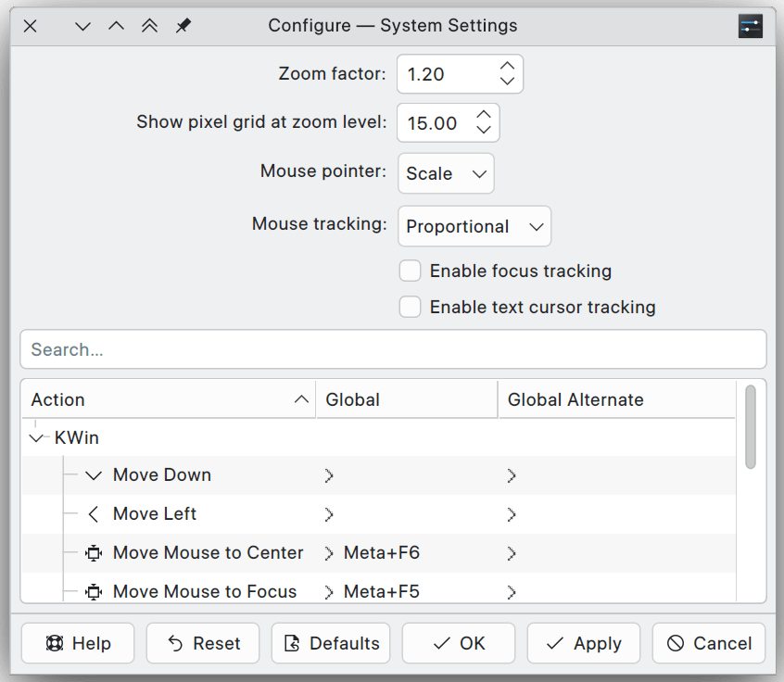Restore defaults with Defaults button
The width and height of the screenshot is (784, 682).
click(331, 643)
